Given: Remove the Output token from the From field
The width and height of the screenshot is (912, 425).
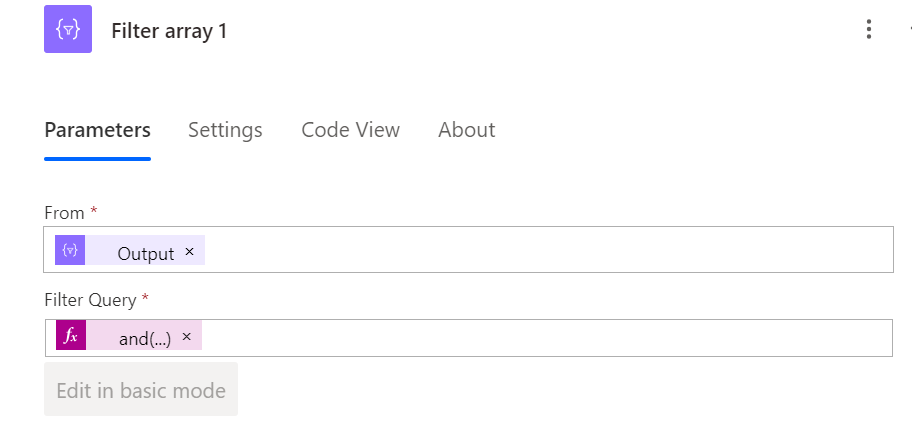Looking at the screenshot, I should pos(189,252).
